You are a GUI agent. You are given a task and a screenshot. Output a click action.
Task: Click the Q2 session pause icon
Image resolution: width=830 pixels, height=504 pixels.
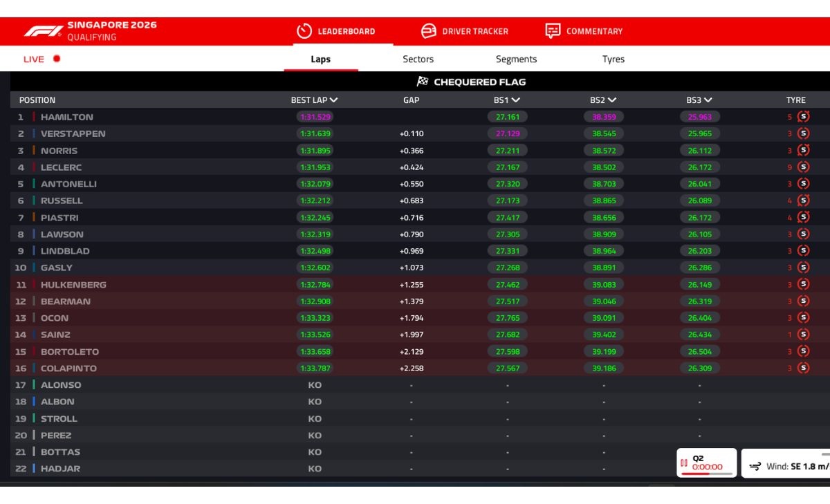tap(684, 463)
